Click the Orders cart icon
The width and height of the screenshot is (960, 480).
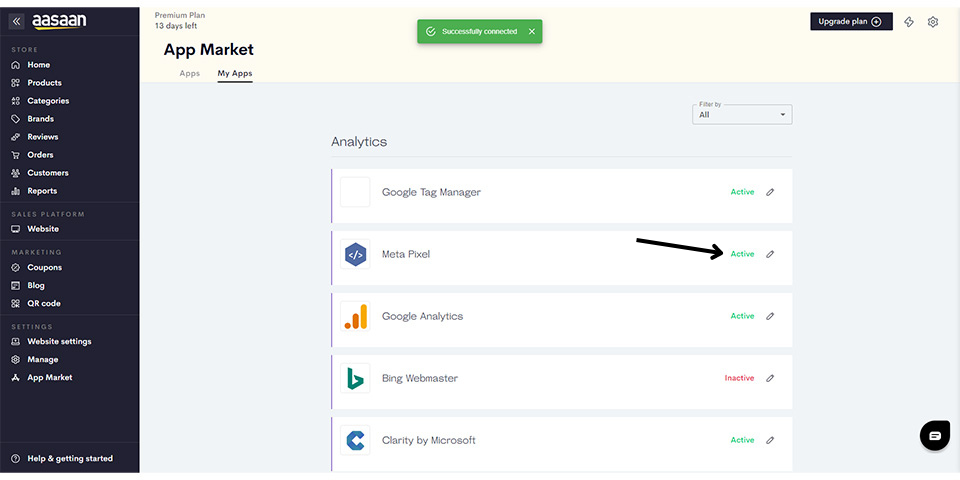pyautogui.click(x=16, y=155)
